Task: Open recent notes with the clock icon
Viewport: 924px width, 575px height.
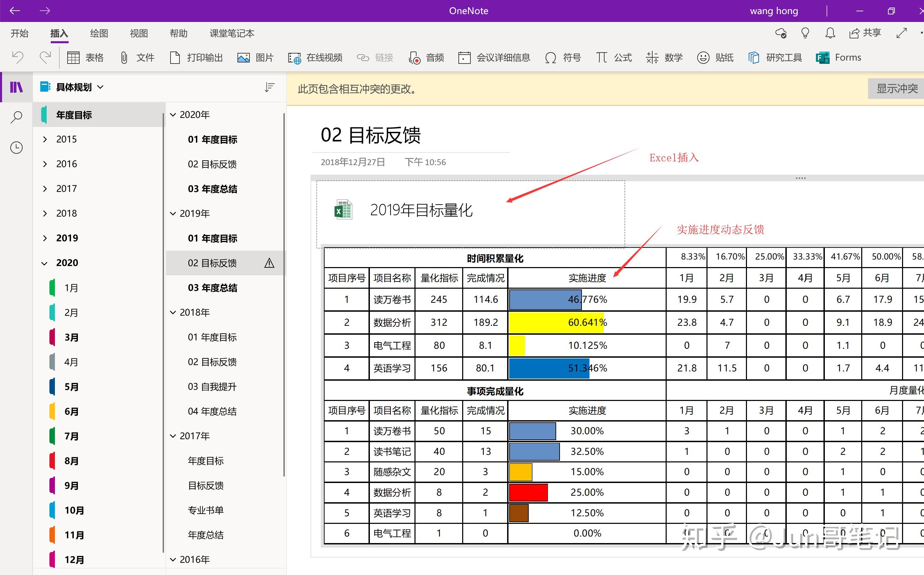Action: [x=16, y=148]
